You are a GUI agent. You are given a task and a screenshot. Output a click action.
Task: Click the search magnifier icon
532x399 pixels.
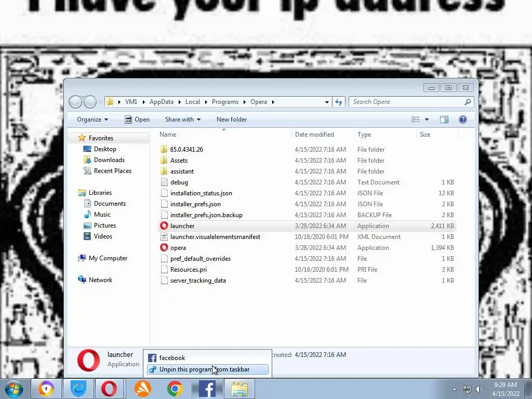coord(468,102)
